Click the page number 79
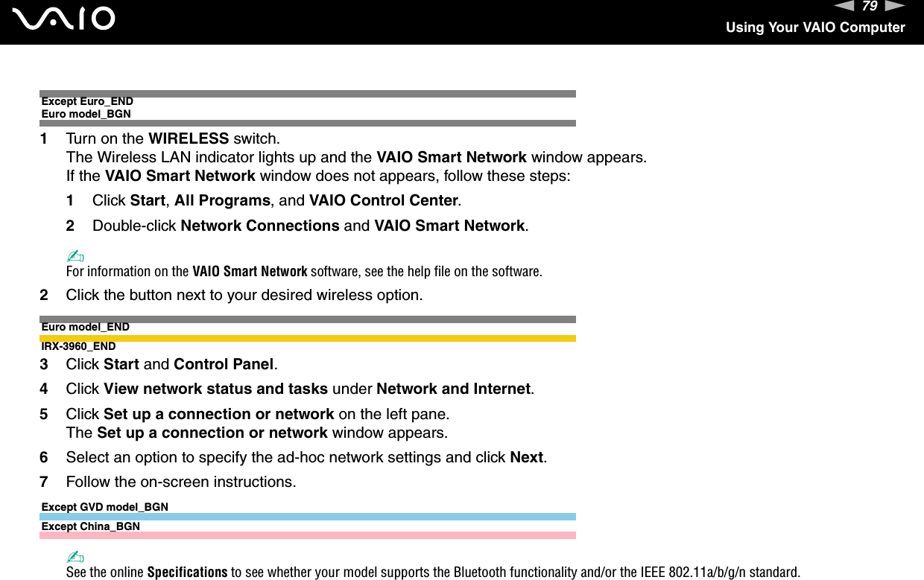 pos(868,7)
